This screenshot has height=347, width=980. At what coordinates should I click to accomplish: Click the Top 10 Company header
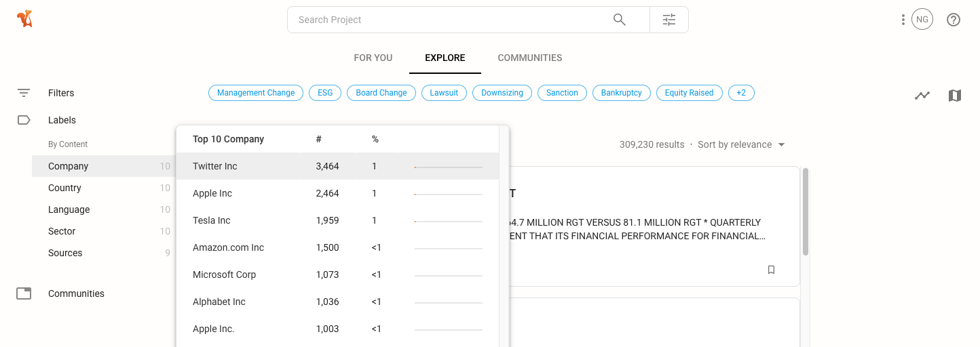click(228, 139)
